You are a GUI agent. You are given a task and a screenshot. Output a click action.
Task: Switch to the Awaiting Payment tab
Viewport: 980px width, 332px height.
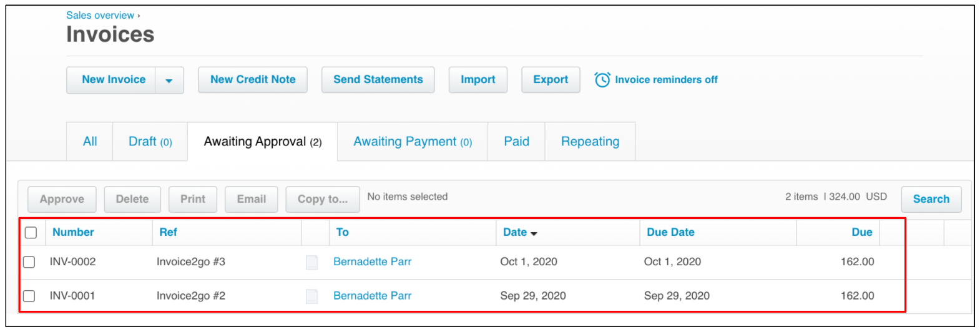pos(413,142)
